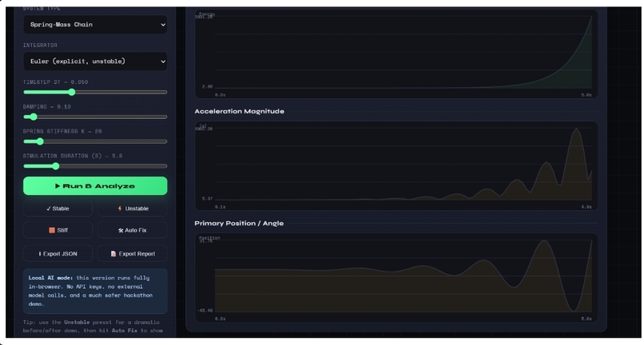Click the SPRING STIFFNESS K label
644x345 pixels.
point(62,132)
